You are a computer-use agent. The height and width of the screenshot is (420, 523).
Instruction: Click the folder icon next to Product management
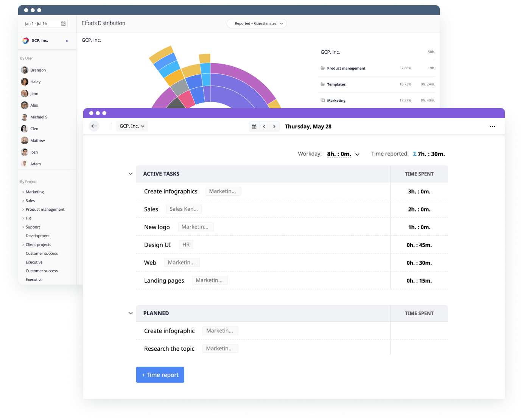(322, 68)
